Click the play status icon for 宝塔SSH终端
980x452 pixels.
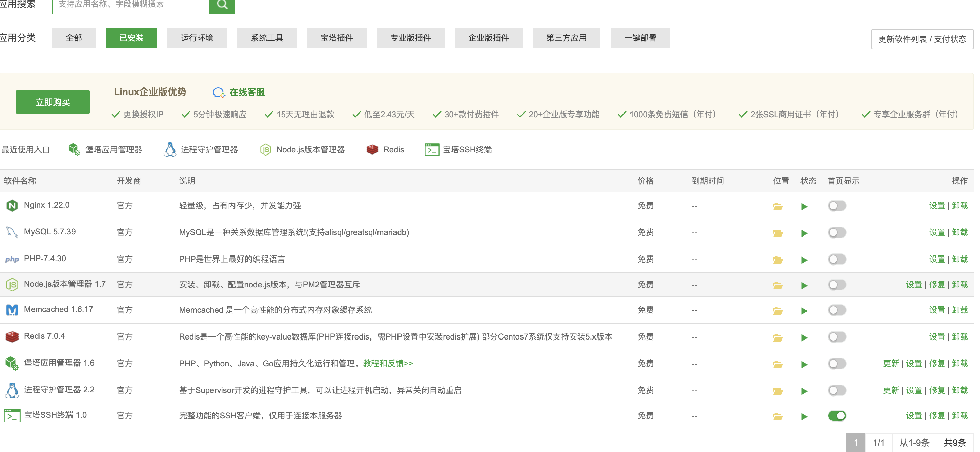[804, 417]
